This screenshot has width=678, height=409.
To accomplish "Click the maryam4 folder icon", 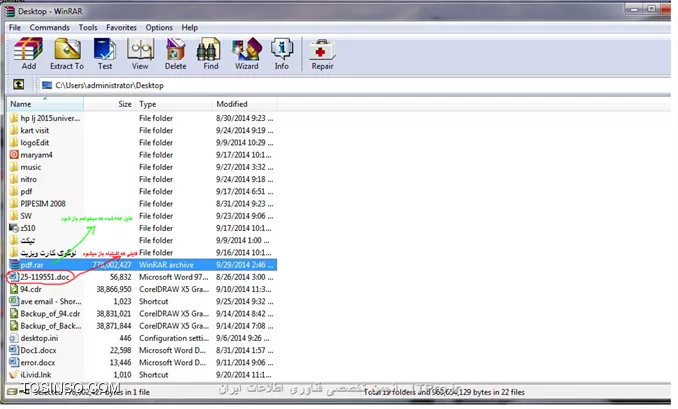I will pos(14,154).
